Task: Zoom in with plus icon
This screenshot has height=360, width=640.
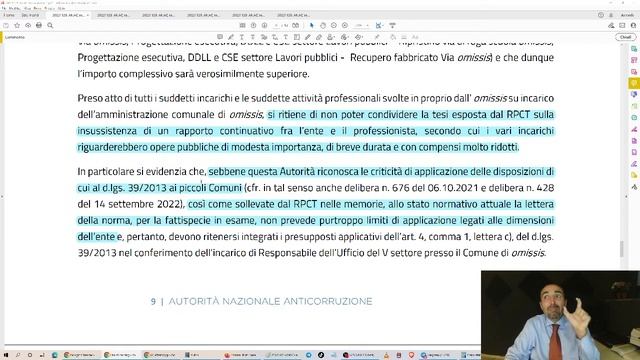Action: click(345, 25)
